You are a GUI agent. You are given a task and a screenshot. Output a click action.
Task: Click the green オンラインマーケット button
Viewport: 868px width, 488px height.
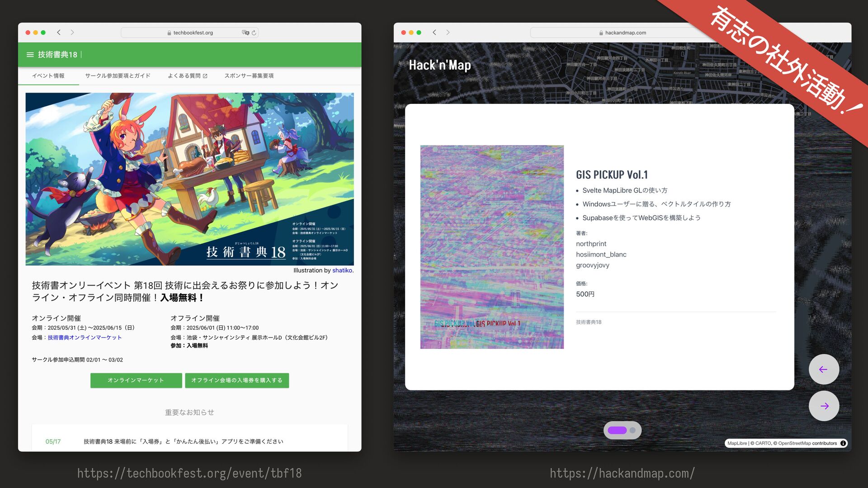136,380
